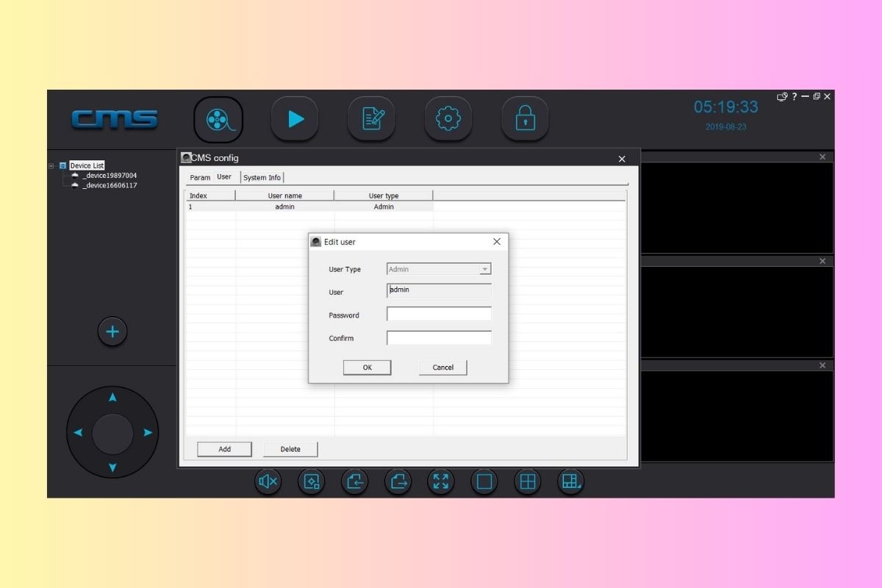Viewport: 882px width, 588px height.
Task: Click the help question mark icon
Action: point(794,96)
